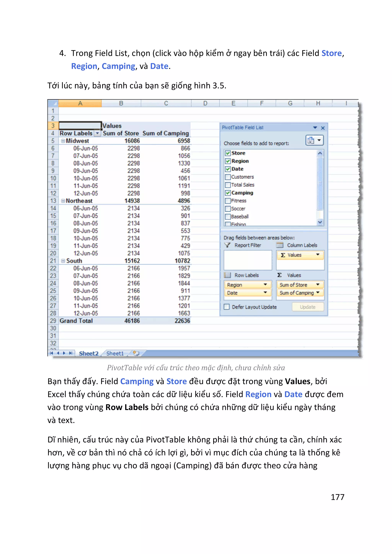Click the insert new worksheet tab icon
Viewport: 392px width, 554px height.
pos(136,353)
